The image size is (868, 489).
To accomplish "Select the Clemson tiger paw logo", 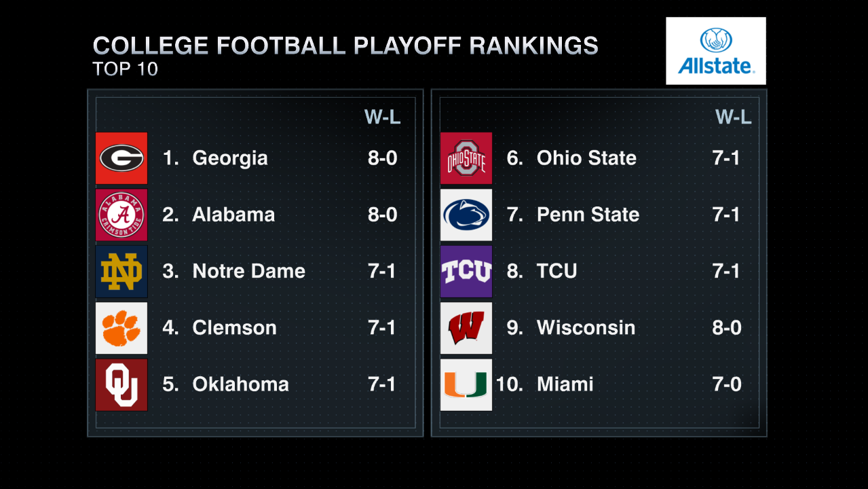I will (x=121, y=328).
